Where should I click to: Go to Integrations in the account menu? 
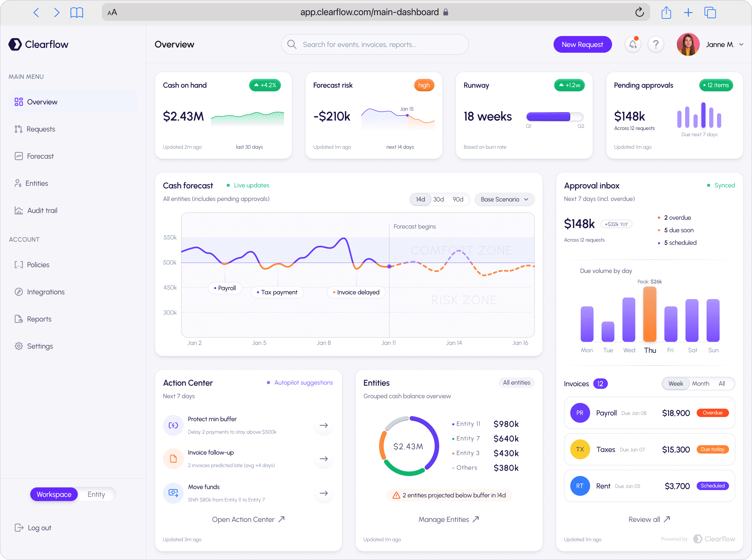pos(45,291)
